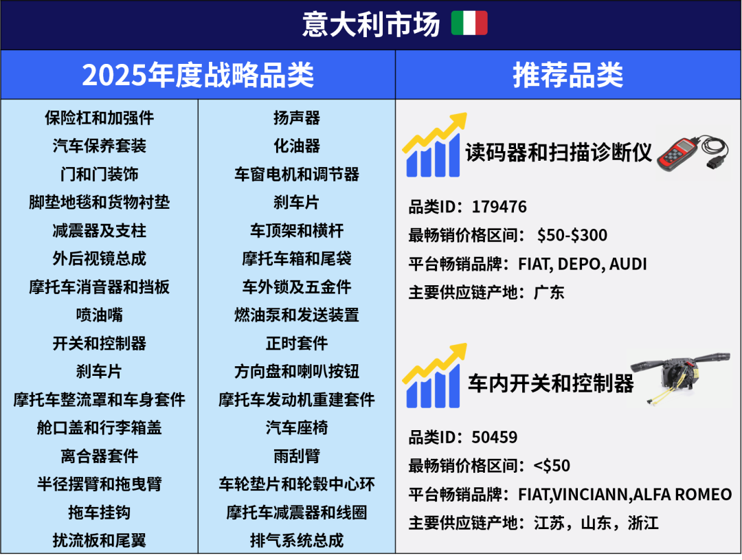Expand the 摩托车发动机重建套件 entry
Viewport: 742px width, 560px height.
(x=295, y=399)
